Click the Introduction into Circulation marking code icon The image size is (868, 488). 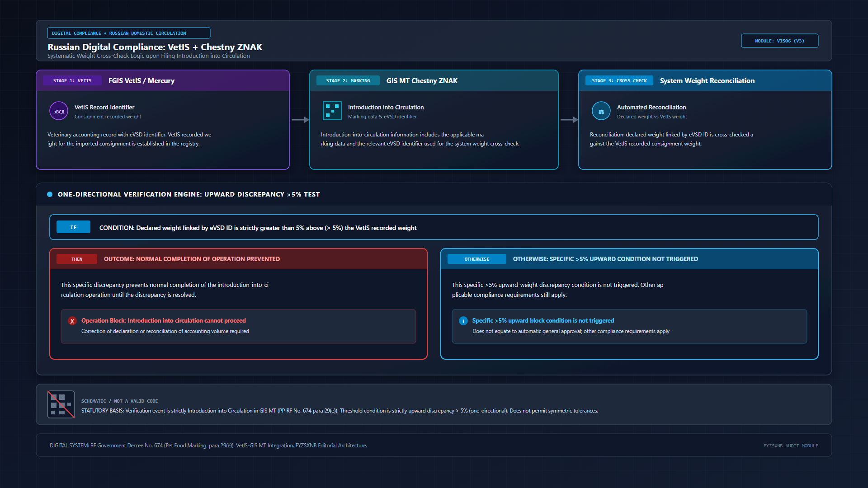pyautogui.click(x=332, y=111)
